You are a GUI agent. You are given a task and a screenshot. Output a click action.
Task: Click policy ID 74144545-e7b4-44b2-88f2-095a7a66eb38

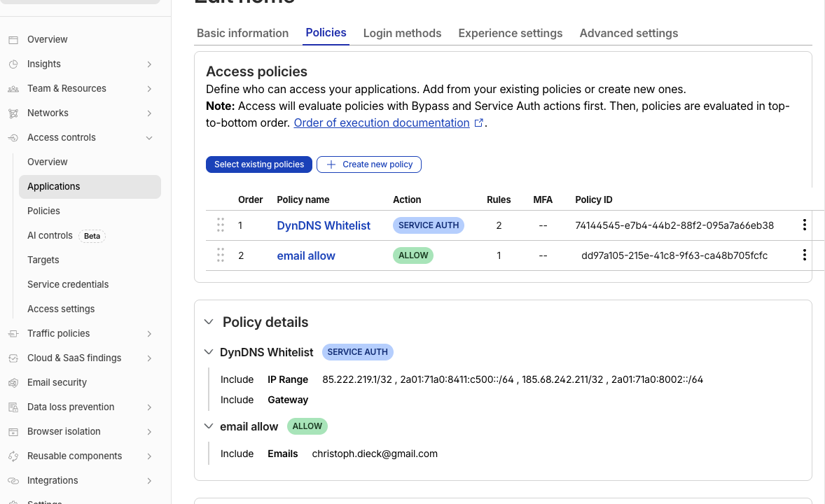point(674,225)
